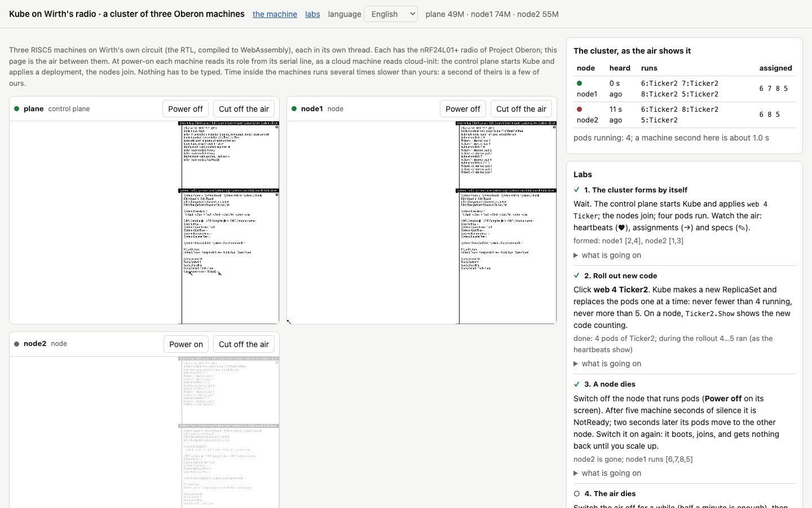
Task: Click the grey status dot in the node2 panel header
Action: [x=17, y=344]
